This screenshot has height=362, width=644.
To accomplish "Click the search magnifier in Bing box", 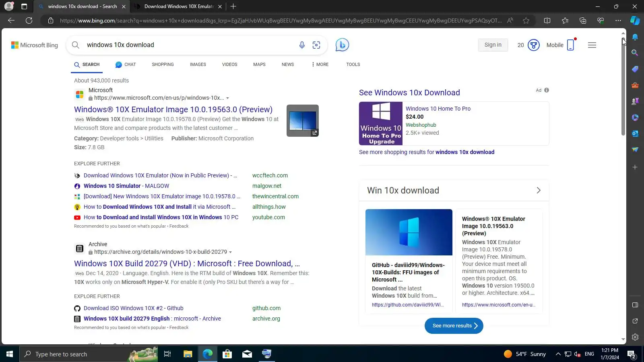I will point(76,45).
